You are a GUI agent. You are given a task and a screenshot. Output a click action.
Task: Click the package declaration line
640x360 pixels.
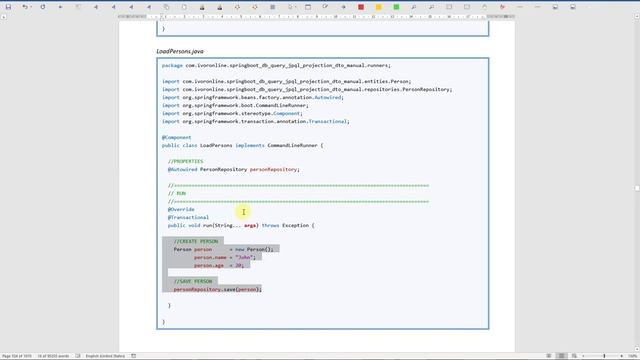[276, 65]
